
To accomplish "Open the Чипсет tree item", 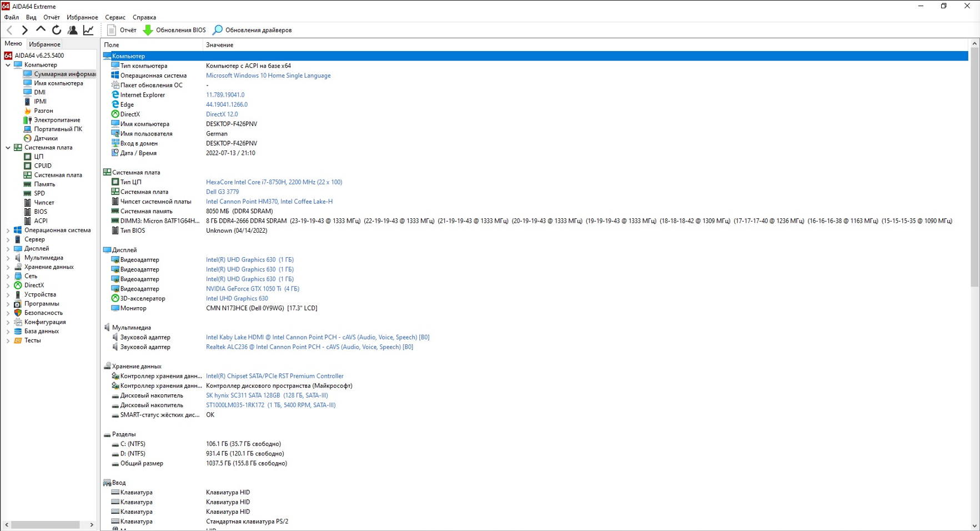I will (x=44, y=203).
